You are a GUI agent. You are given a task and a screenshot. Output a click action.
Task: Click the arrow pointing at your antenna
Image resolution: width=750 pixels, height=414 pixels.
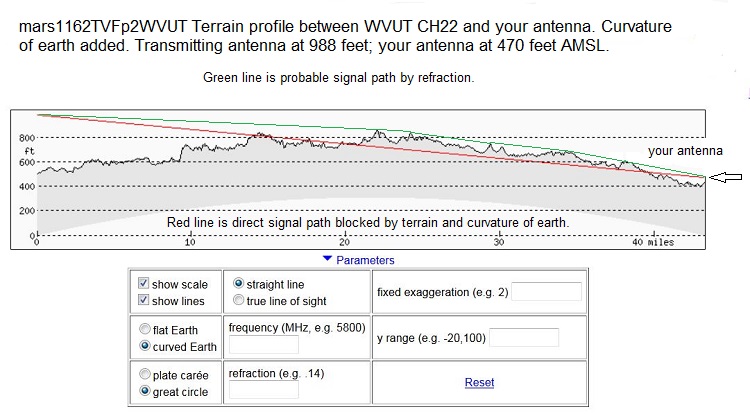725,177
